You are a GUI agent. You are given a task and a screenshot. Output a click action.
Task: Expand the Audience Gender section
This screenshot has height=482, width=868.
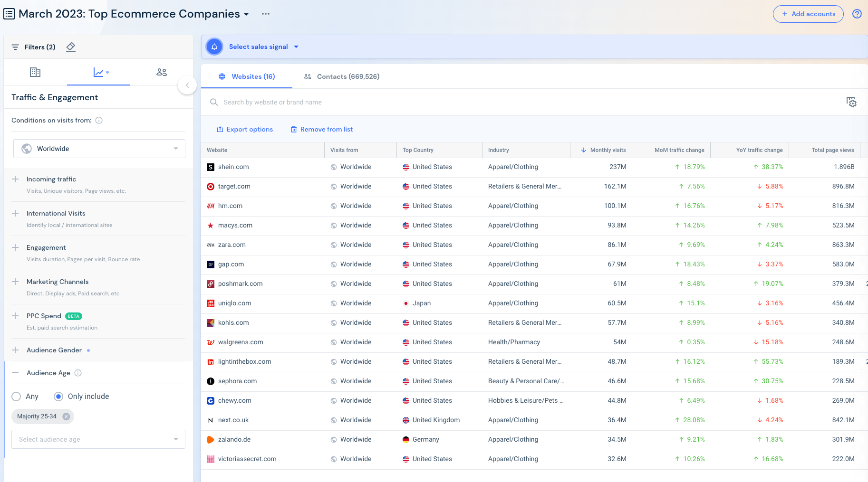point(15,350)
